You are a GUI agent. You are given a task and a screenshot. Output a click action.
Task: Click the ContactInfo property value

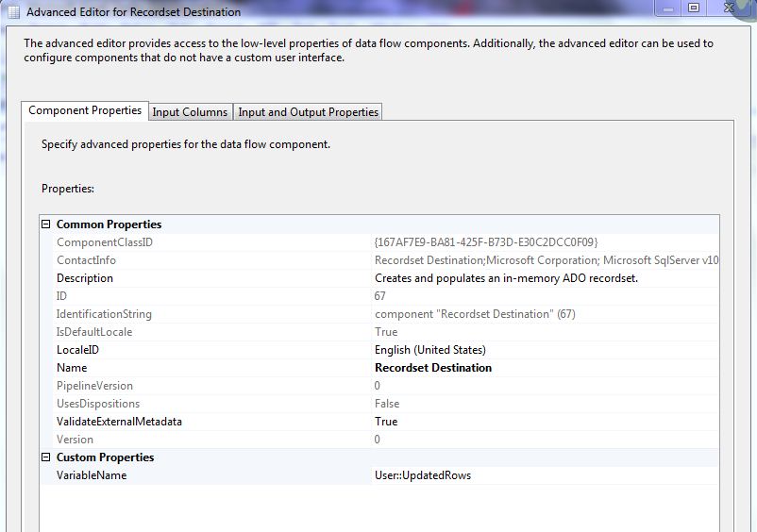tap(546, 260)
